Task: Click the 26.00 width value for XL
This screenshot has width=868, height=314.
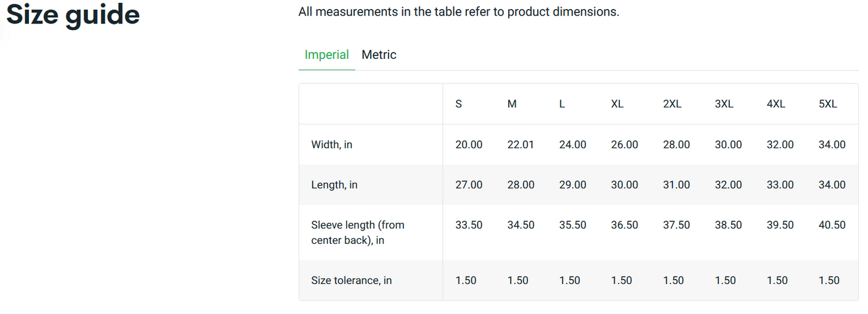Action: [624, 145]
